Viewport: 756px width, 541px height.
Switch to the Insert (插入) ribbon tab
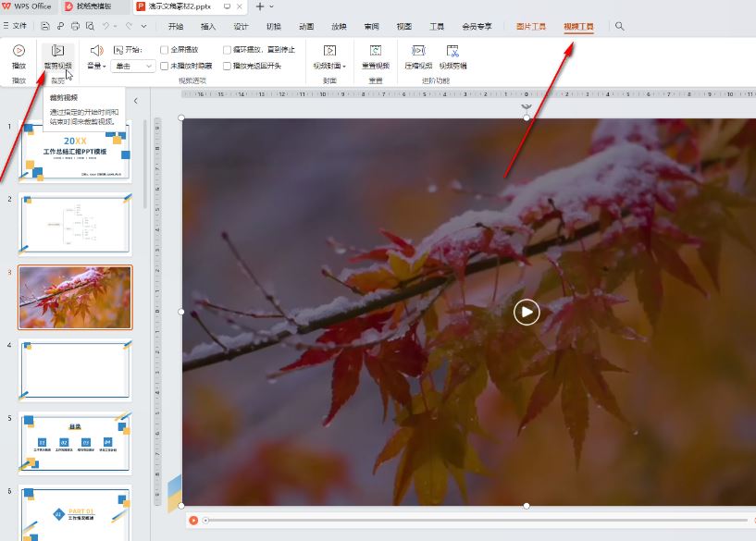point(208,27)
